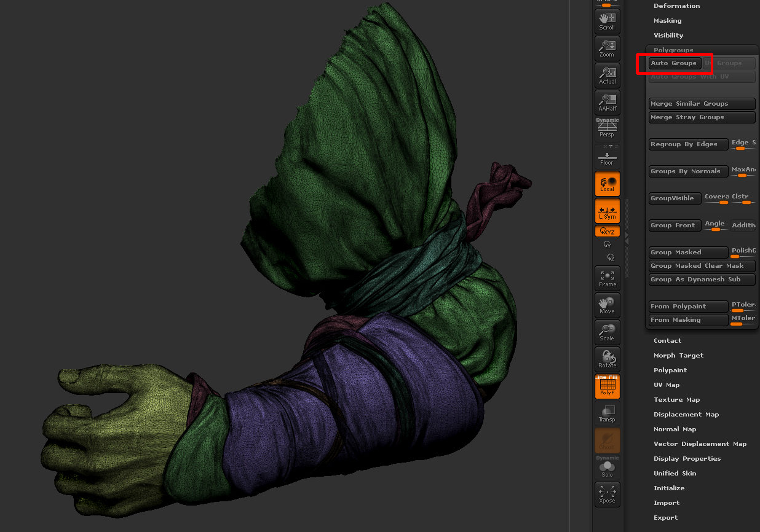760x532 pixels.
Task: Expand the Deformation sub-palette
Action: click(676, 6)
